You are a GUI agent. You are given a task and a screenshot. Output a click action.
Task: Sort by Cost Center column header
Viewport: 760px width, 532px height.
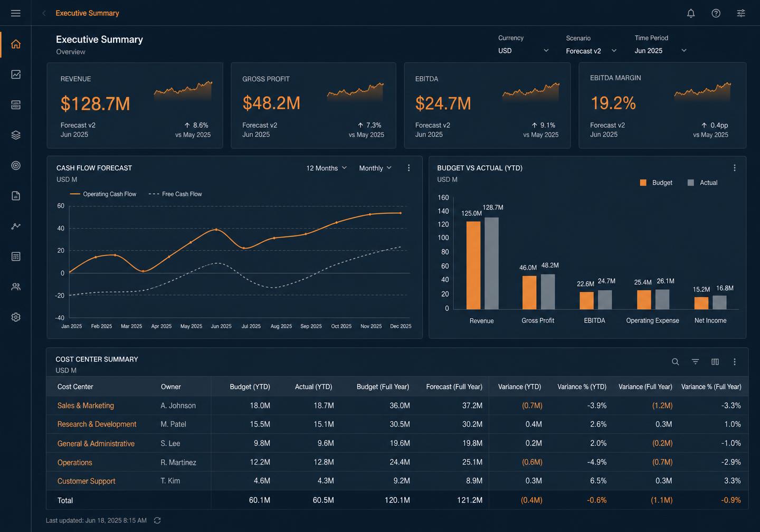pyautogui.click(x=75, y=387)
